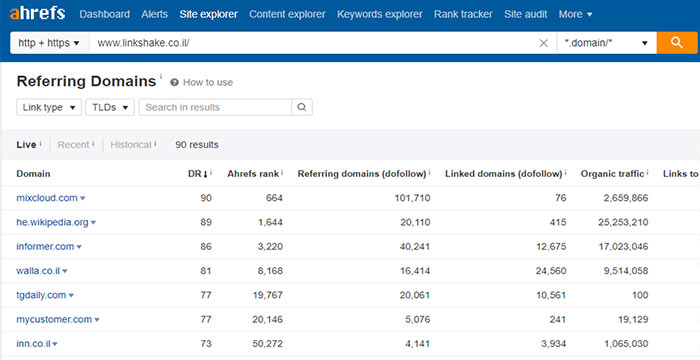Click the info icon beside Linked domains (dofollow)
The width and height of the screenshot is (700, 360).
(565, 172)
